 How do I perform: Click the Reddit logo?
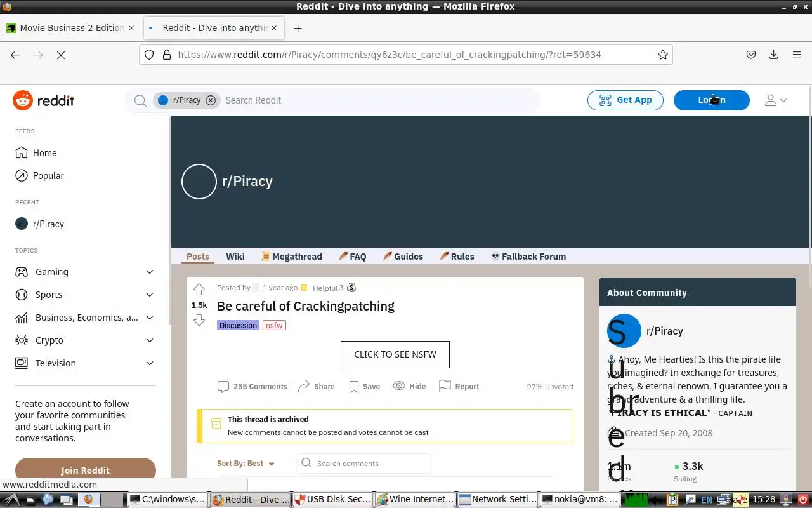tap(43, 100)
